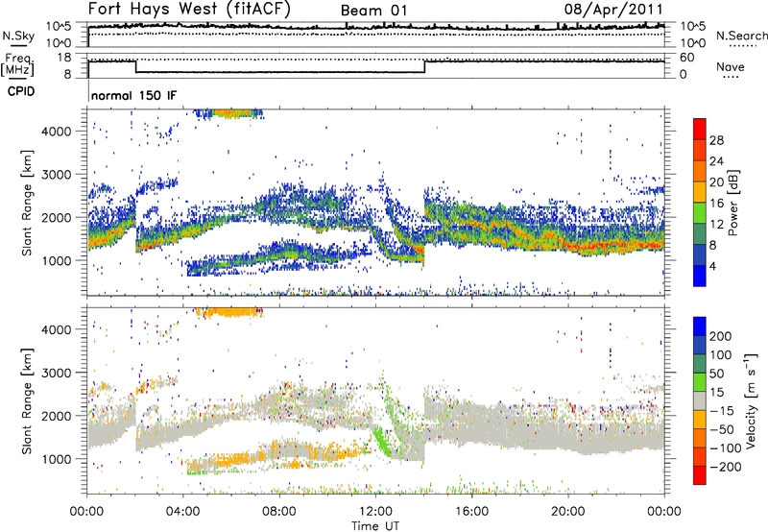
Task: Click the '2000' tick in the velocity panel
Action: 57,416
